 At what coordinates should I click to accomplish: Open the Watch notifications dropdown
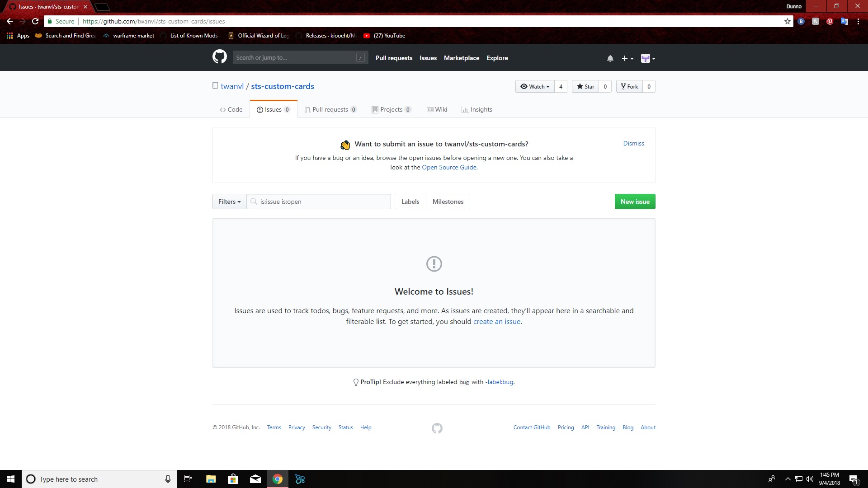click(535, 86)
